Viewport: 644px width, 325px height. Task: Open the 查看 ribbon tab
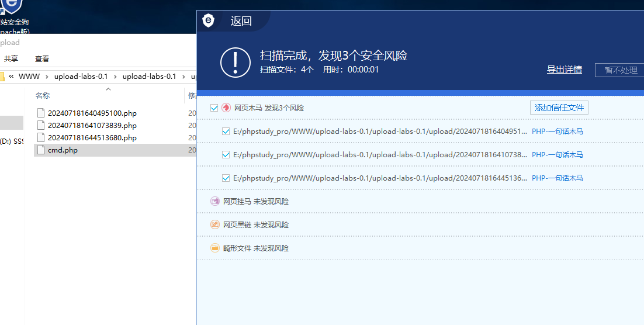click(x=42, y=58)
